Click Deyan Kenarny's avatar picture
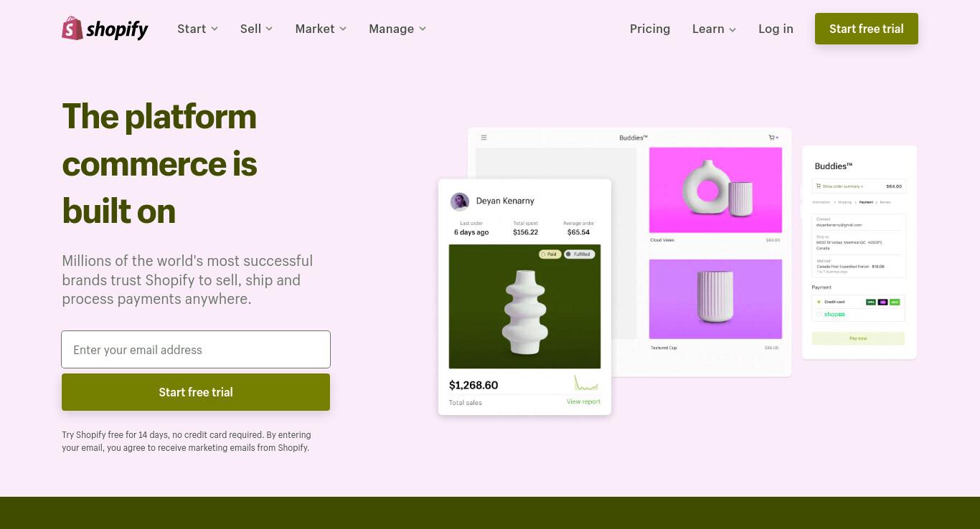This screenshot has width=980, height=529. (x=460, y=201)
